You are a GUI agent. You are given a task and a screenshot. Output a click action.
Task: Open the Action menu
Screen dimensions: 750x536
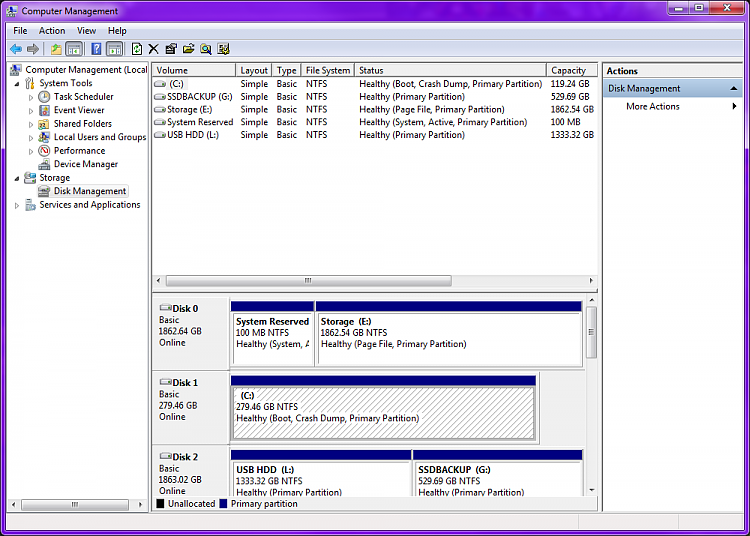pyautogui.click(x=52, y=31)
